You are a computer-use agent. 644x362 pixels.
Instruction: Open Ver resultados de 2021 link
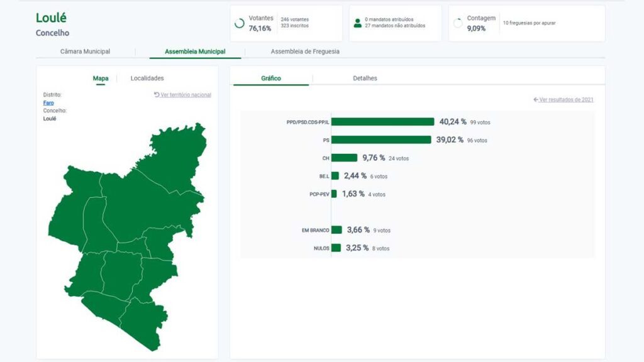click(x=563, y=100)
